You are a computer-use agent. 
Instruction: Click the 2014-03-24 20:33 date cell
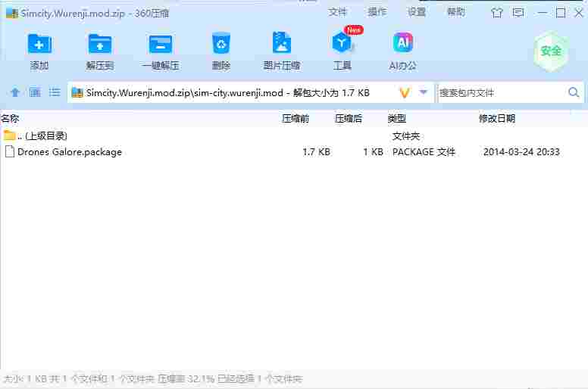(521, 152)
